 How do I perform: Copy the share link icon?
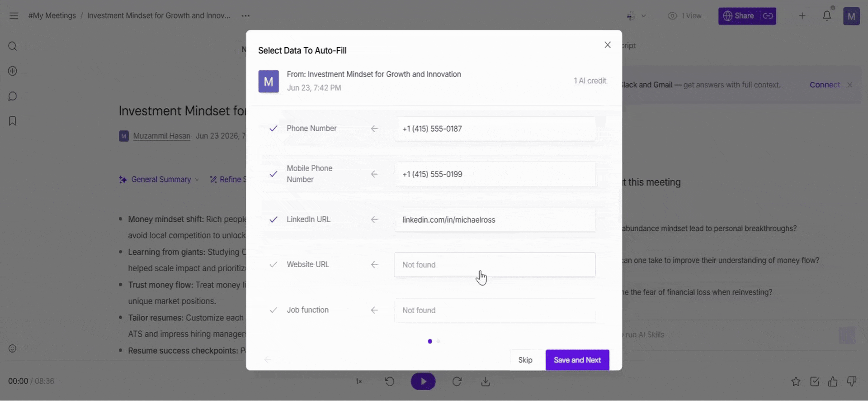tap(768, 16)
